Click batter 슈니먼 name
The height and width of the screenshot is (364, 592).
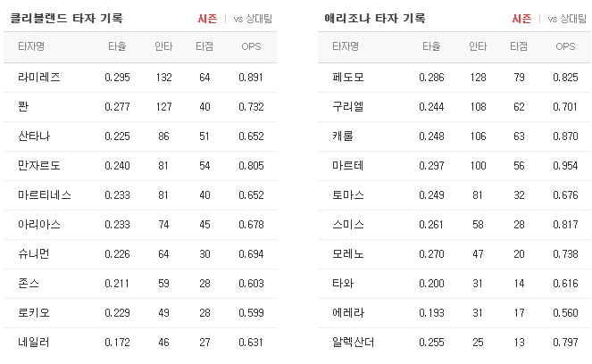[x=34, y=254]
